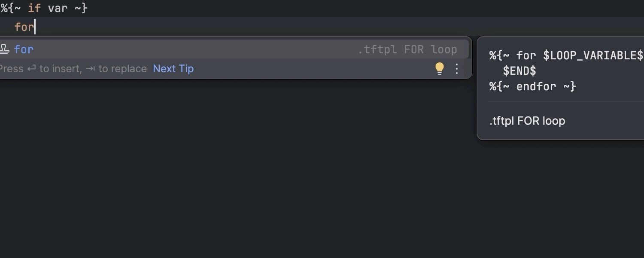
Task: Click the closing '~}' after var
Action: pyautogui.click(x=81, y=8)
